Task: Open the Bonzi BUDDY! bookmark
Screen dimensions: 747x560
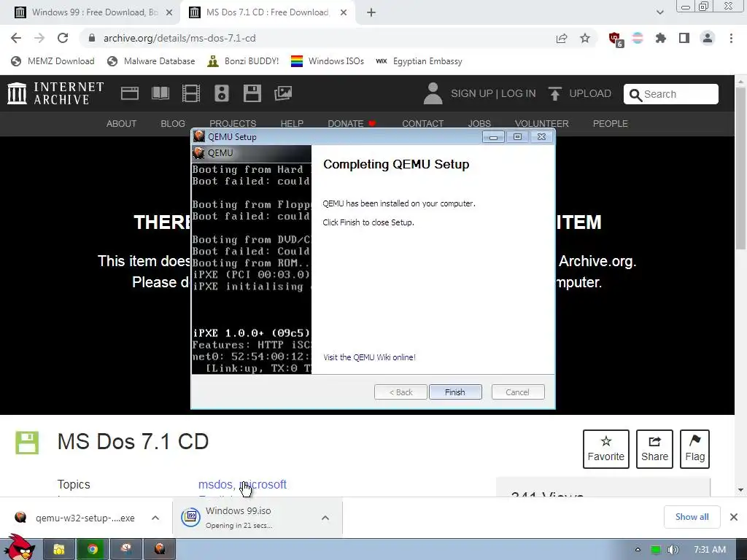Action: [x=243, y=61]
